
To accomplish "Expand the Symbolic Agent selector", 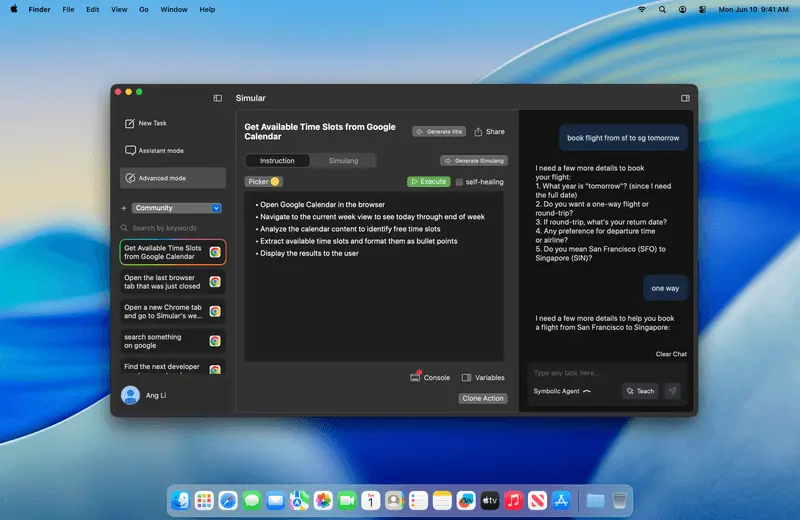I will click(586, 391).
